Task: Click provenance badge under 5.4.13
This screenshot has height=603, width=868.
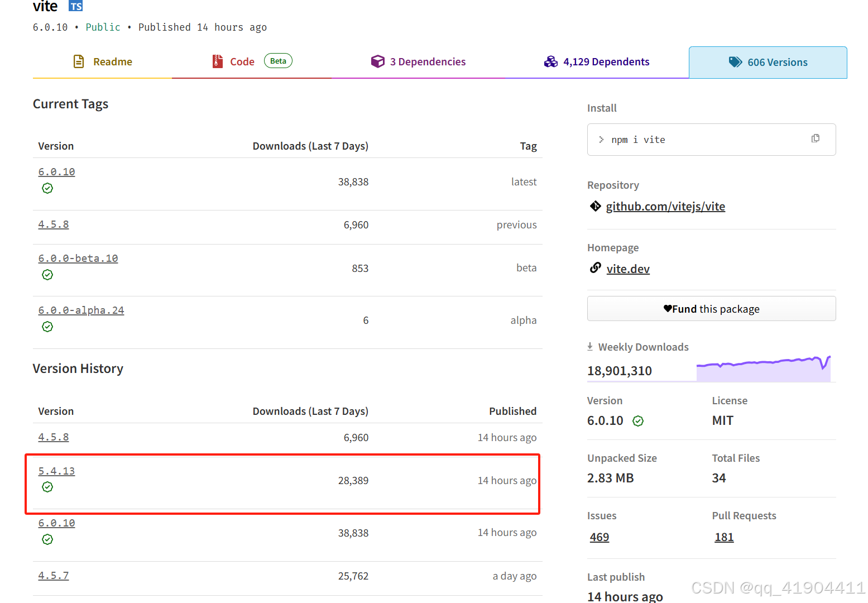Action: [47, 487]
